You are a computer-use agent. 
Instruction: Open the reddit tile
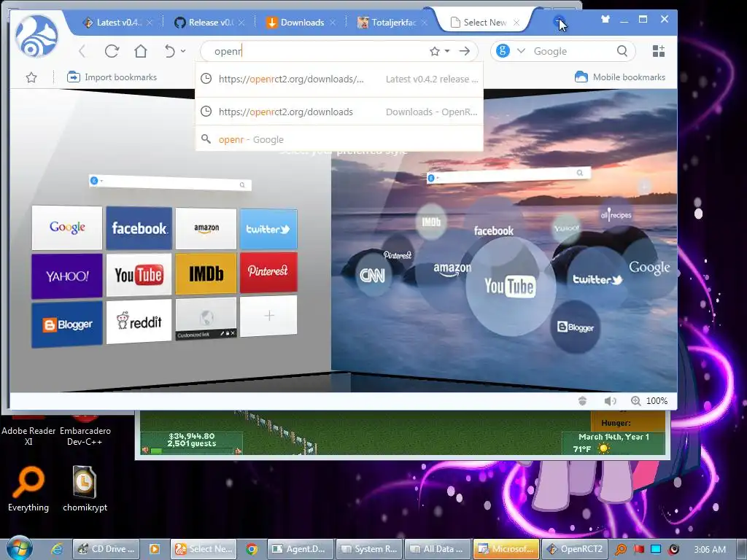tap(139, 322)
